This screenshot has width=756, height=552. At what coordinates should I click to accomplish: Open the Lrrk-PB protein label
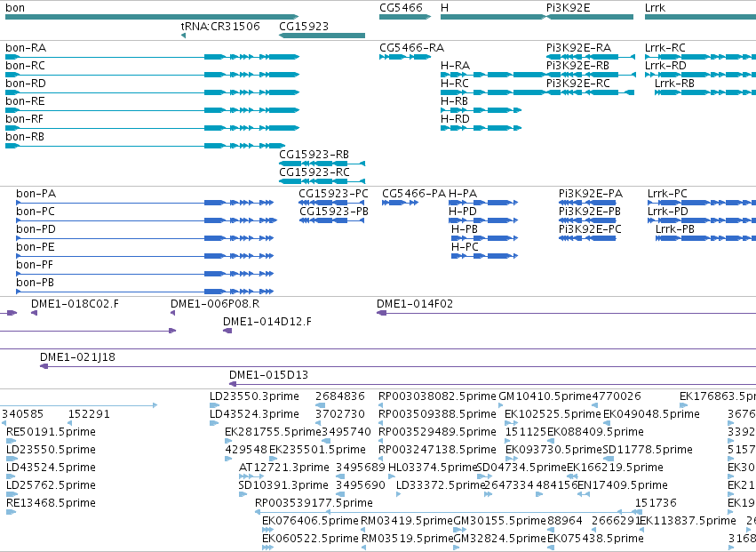click(x=675, y=229)
